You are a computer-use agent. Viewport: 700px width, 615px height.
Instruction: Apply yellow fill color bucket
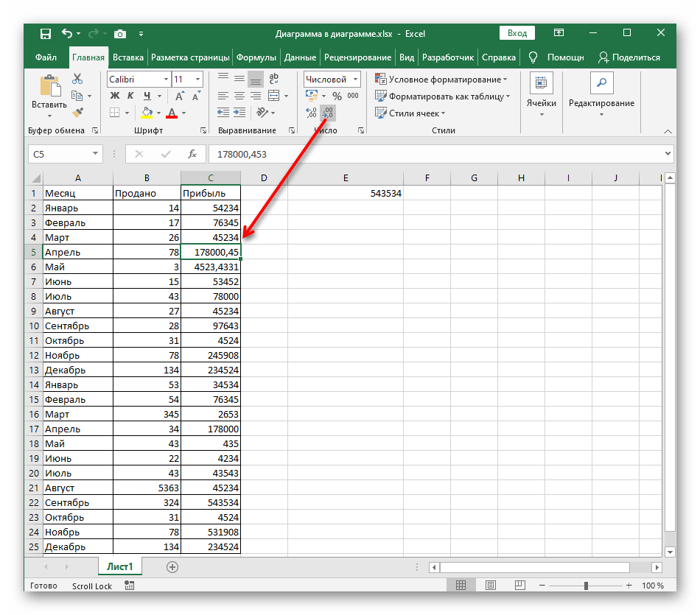147,113
